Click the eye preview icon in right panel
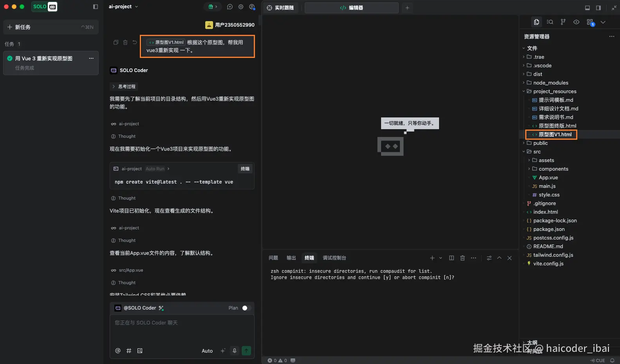Screen dimensions: 620x364 pyautogui.click(x=577, y=22)
